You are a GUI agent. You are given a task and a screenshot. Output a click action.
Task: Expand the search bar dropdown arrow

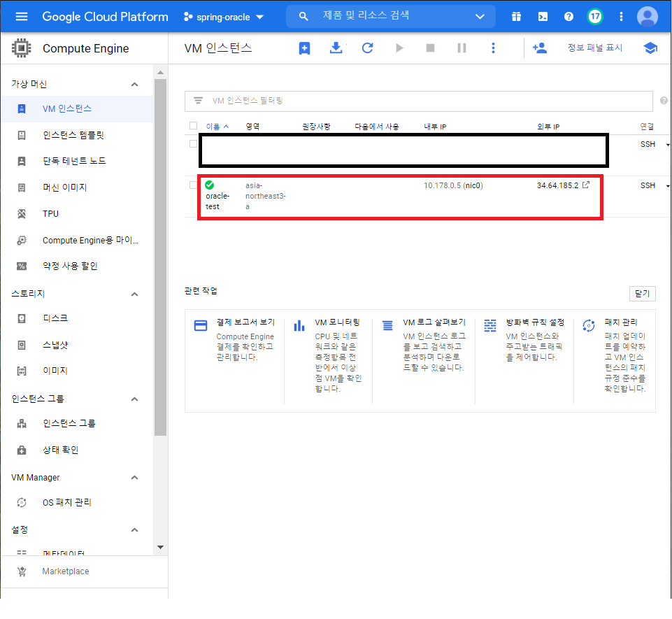480,17
